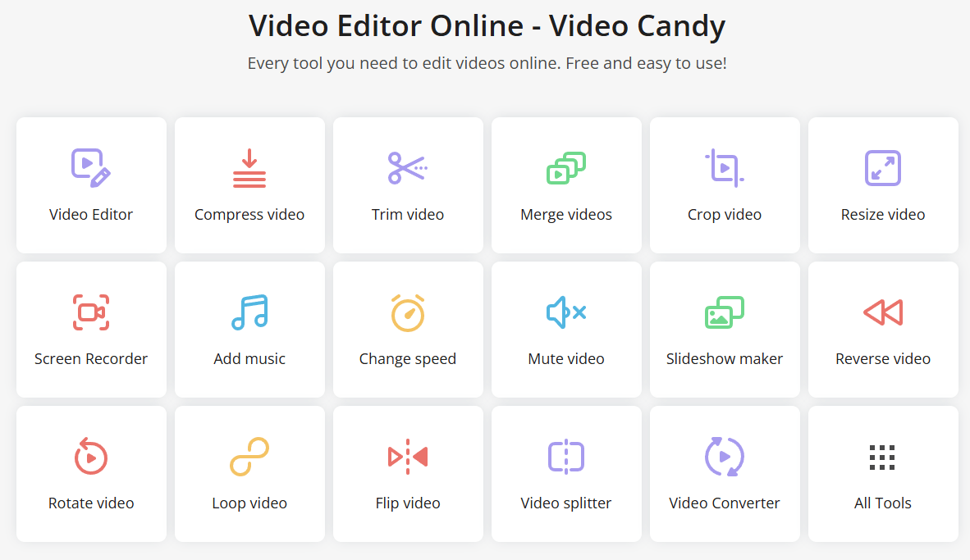Choose the Merge videos label
This screenshot has height=560, width=970.
point(566,215)
